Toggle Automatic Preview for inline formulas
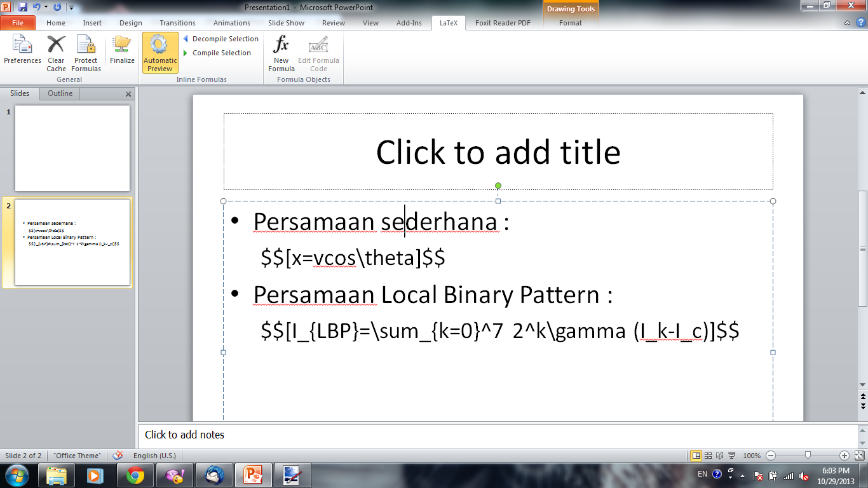The height and width of the screenshot is (488, 868). pyautogui.click(x=159, y=51)
